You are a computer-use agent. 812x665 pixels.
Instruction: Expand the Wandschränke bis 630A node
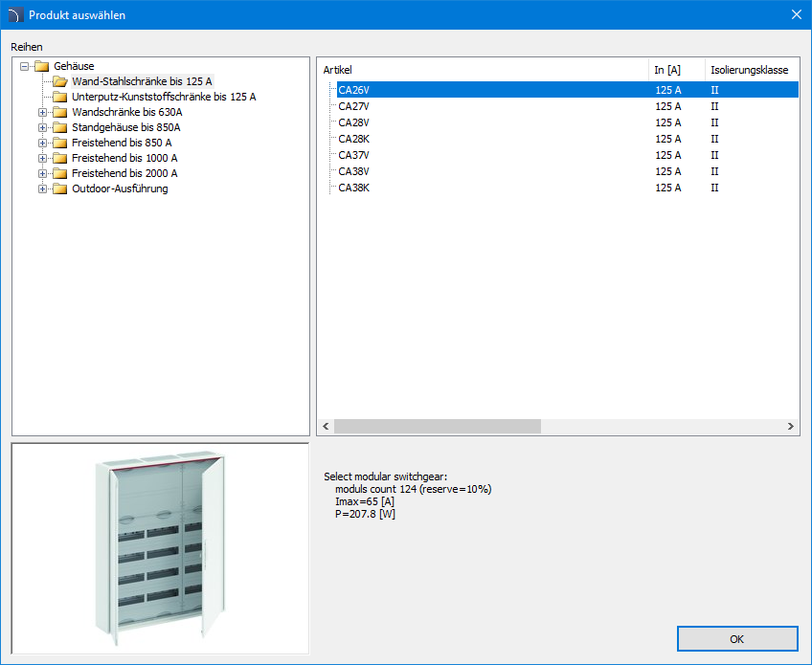[42, 112]
